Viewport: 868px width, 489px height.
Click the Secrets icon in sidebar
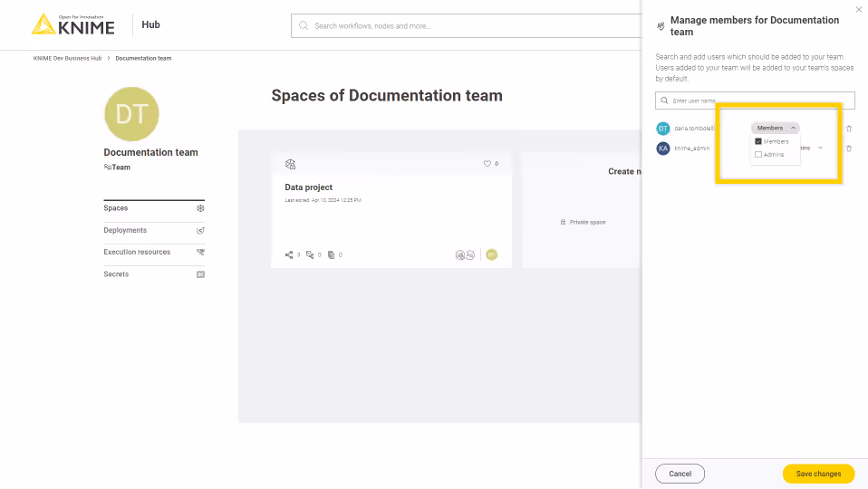[200, 274]
